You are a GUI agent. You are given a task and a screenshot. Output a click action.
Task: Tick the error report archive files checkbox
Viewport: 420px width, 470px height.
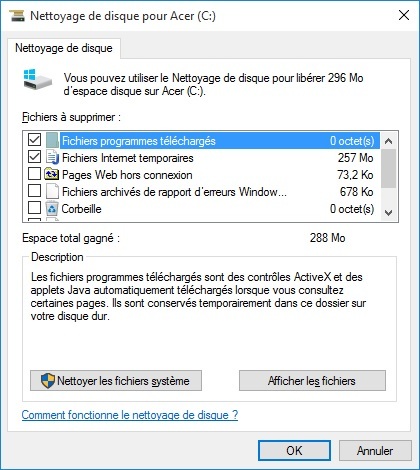34,191
